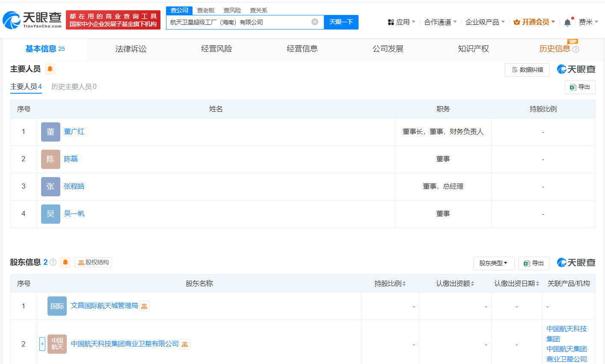Open the 应用 dropdown menu
The height and width of the screenshot is (364, 605).
click(401, 22)
